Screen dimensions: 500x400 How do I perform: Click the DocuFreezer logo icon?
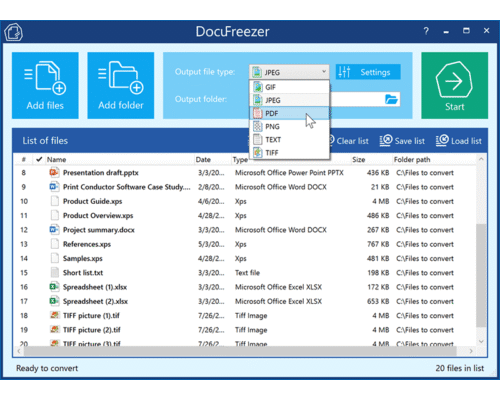(x=13, y=32)
